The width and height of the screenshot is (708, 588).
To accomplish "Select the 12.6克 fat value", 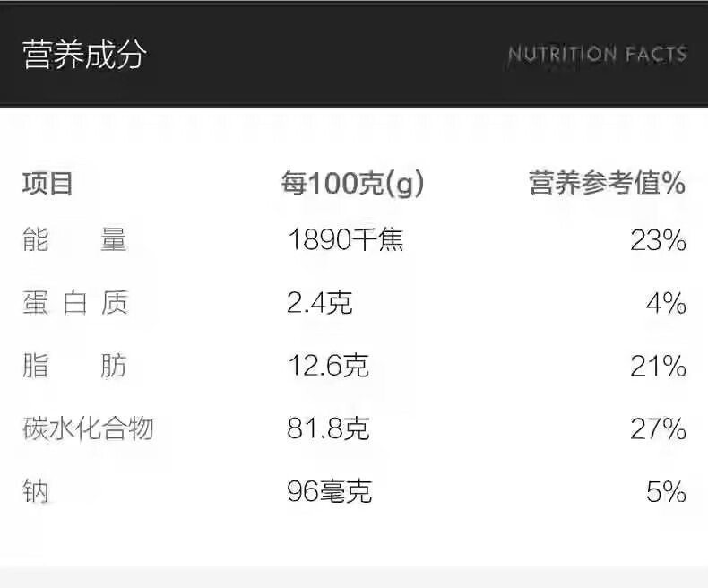I will pos(328,366).
